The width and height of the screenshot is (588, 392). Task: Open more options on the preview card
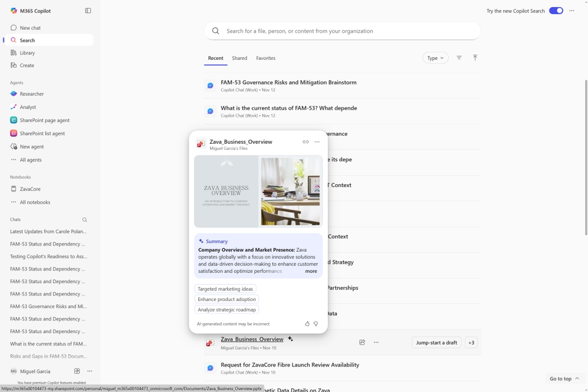coord(317,142)
